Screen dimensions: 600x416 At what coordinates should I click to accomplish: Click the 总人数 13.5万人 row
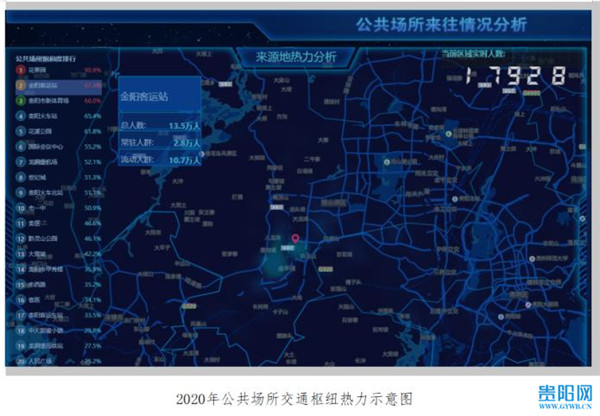pyautogui.click(x=160, y=125)
